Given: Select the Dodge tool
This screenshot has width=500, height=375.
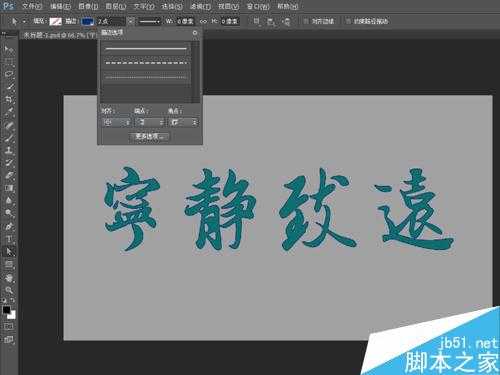Looking at the screenshot, I should 9,213.
